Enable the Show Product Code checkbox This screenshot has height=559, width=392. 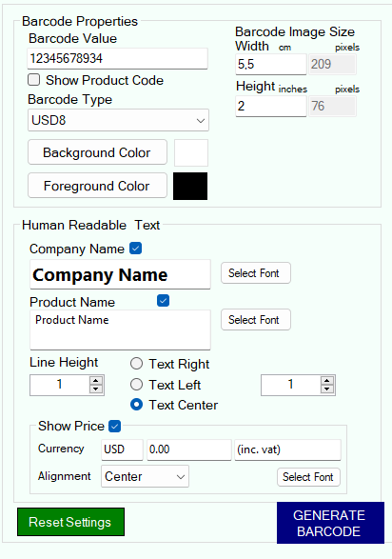(34, 79)
